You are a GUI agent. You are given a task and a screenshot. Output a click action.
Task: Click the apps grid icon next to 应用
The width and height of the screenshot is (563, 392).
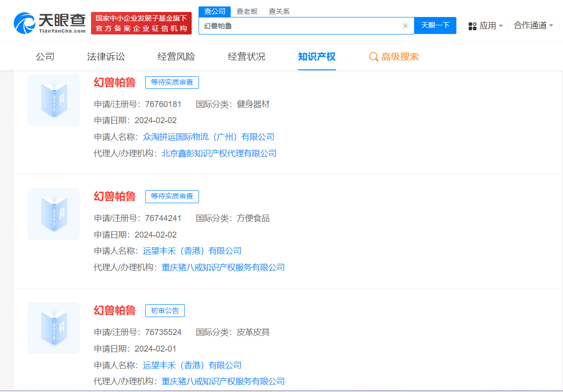(472, 26)
